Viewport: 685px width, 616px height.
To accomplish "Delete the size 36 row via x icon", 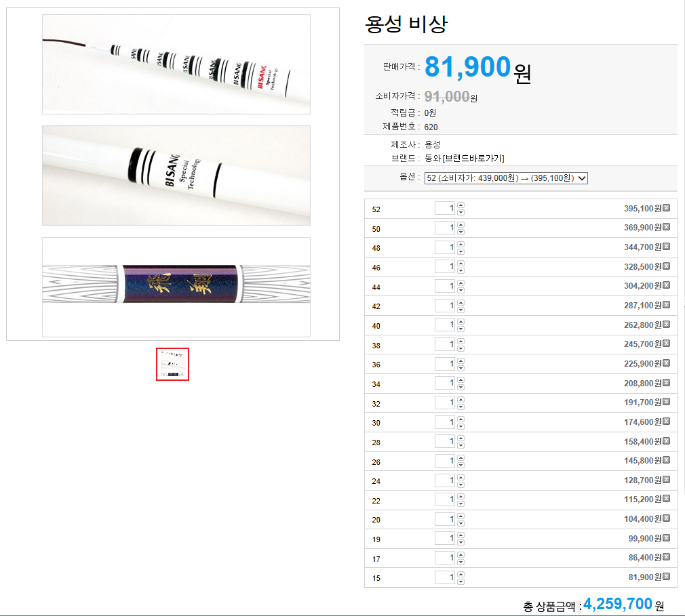I will click(x=666, y=363).
